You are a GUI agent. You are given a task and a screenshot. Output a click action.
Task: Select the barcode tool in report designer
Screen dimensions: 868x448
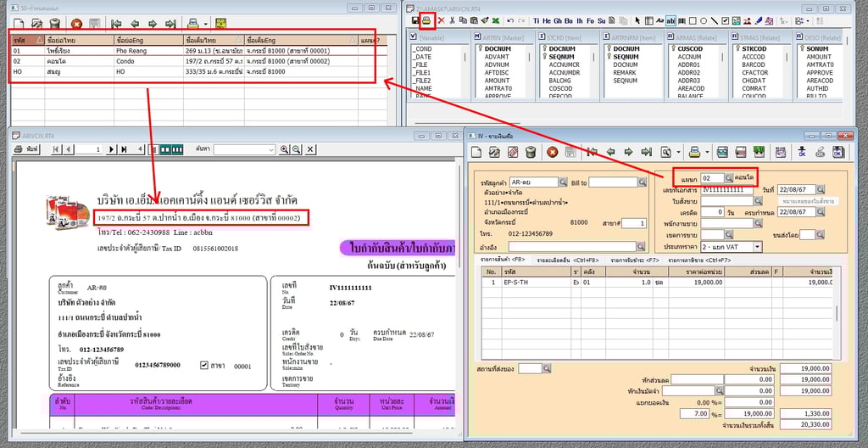pyautogui.click(x=682, y=21)
